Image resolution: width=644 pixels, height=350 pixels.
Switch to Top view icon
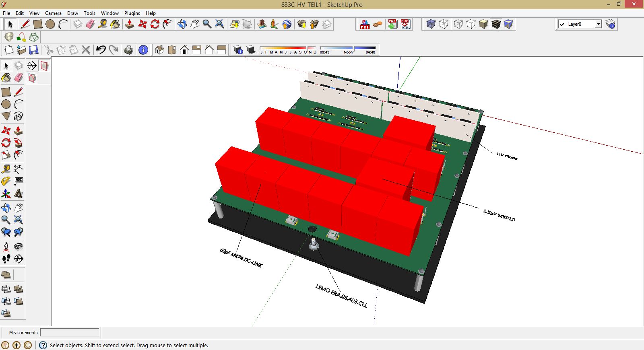point(172,50)
